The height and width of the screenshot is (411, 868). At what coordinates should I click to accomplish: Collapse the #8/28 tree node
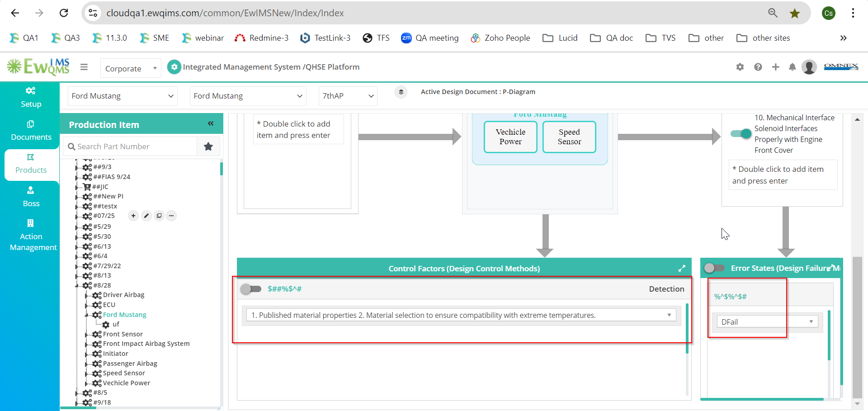pyautogui.click(x=77, y=286)
